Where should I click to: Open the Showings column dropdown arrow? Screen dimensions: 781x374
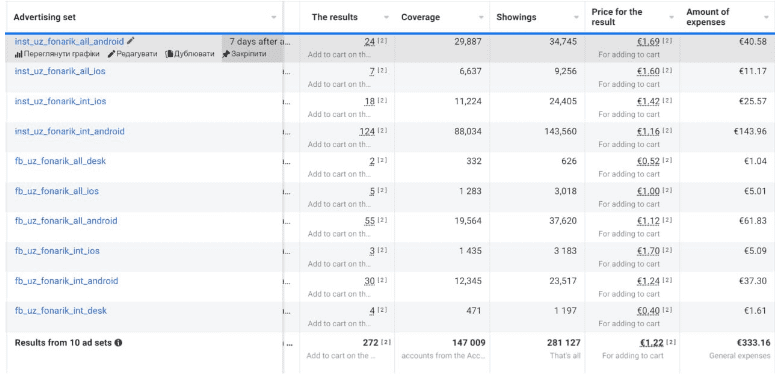tap(576, 17)
